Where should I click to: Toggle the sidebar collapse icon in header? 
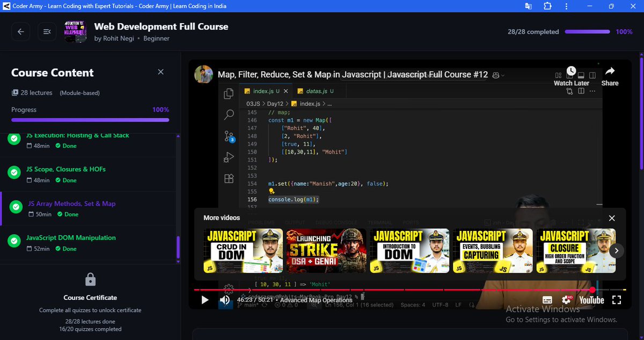pos(47,32)
